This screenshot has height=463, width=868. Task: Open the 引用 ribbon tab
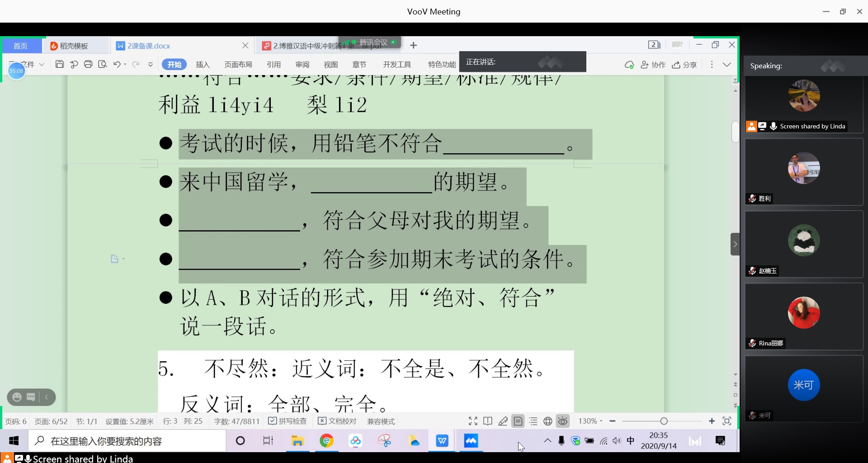pos(274,65)
